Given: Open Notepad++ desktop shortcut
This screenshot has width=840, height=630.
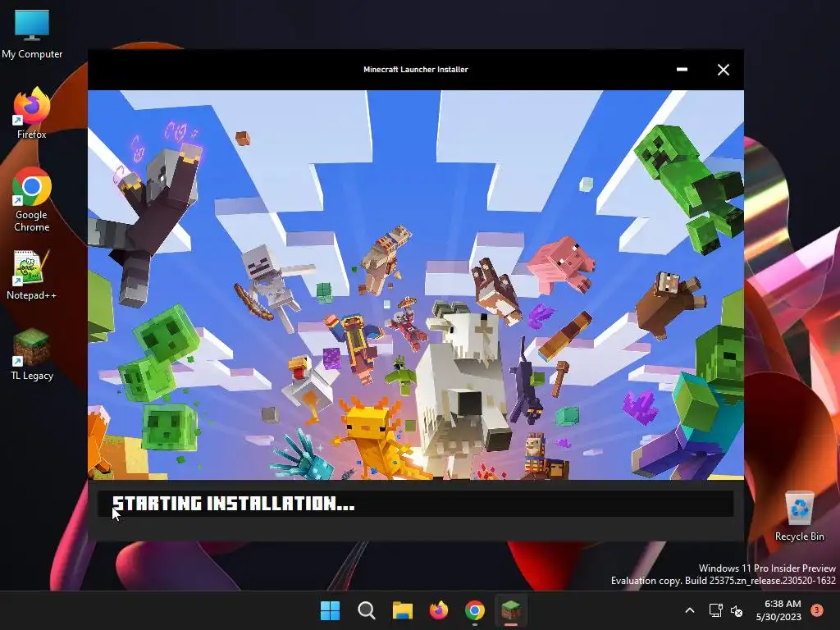Looking at the screenshot, I should (32, 274).
